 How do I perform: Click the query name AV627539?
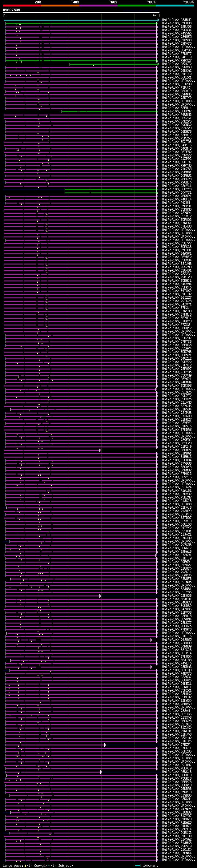(x=11, y=10)
